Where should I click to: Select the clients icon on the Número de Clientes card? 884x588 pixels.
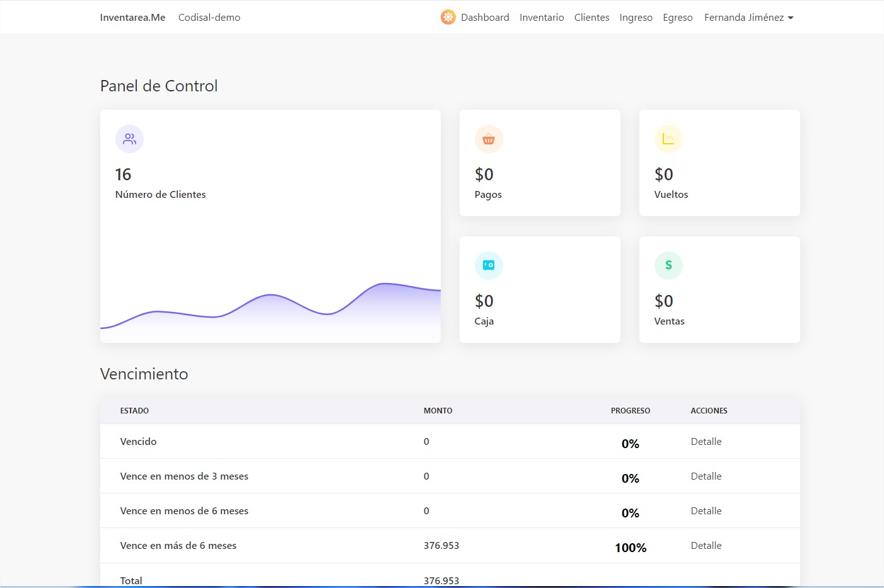coord(129,139)
